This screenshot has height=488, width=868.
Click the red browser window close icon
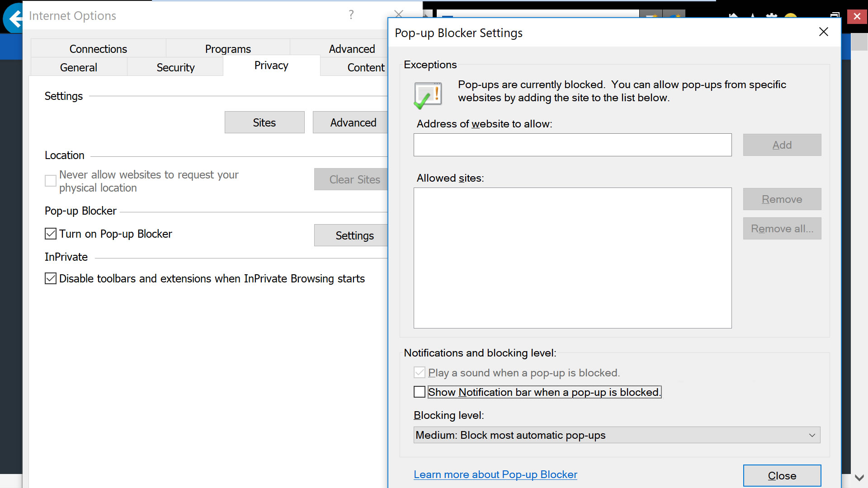click(x=857, y=17)
